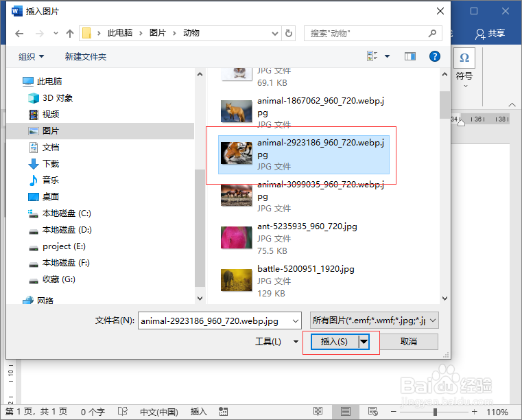Open the 插入 button's dropdown arrow
The image size is (522, 420).
[364, 342]
